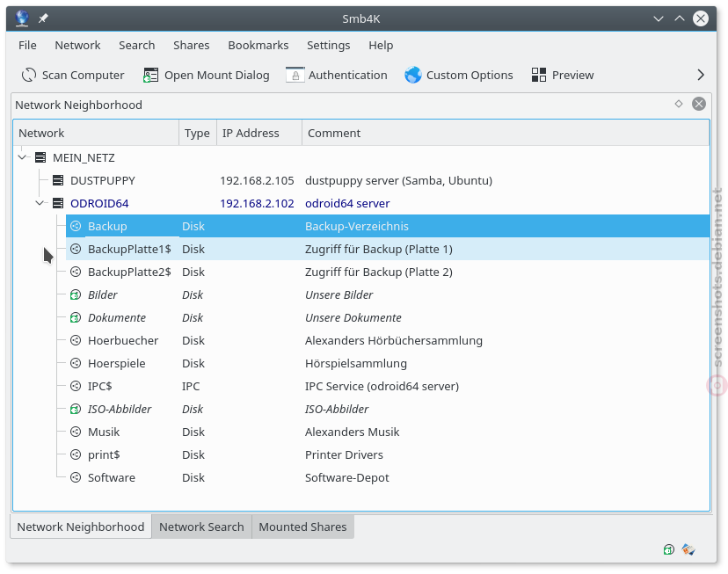Pin the window with title bar pin icon

point(43,18)
